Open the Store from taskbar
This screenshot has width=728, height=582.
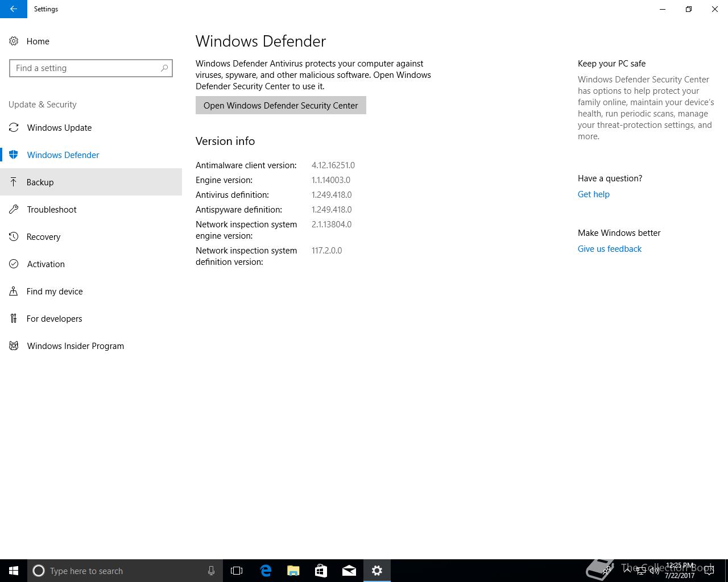click(x=321, y=571)
